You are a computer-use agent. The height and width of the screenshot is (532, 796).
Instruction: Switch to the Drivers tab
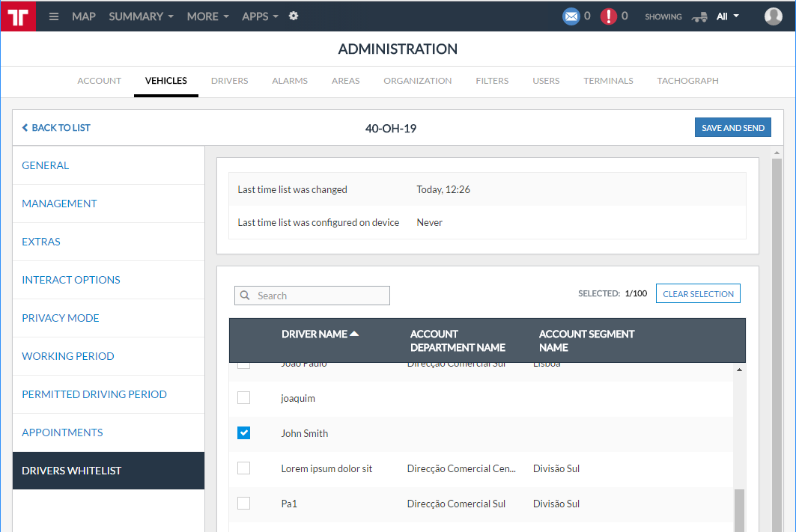(229, 81)
